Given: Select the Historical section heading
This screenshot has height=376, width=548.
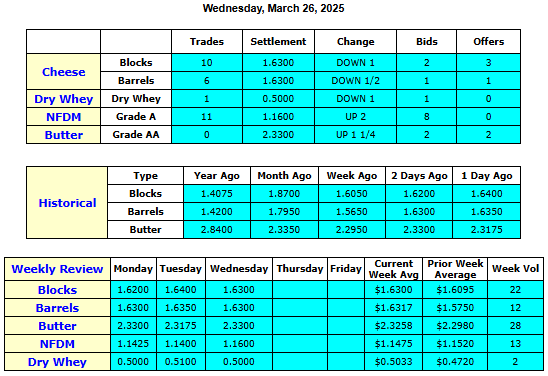Looking at the screenshot, I should tap(67, 203).
